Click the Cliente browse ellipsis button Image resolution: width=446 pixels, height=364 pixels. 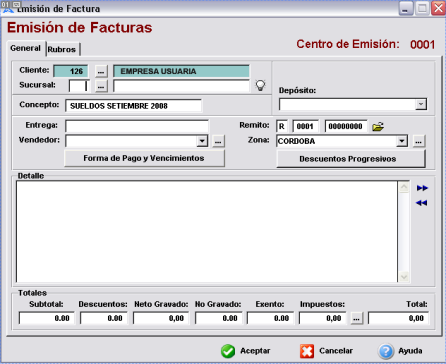click(x=101, y=71)
